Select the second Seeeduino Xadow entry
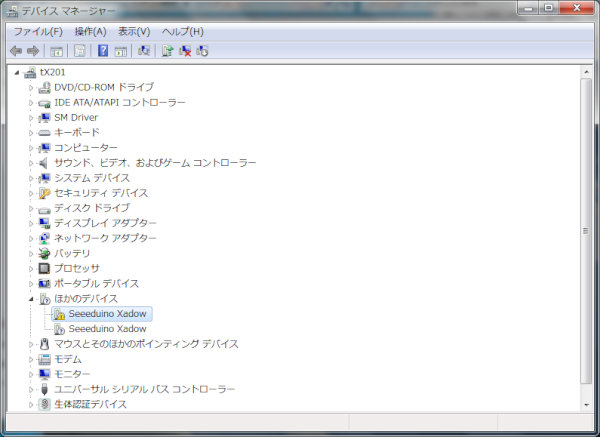The image size is (600, 437). point(107,328)
